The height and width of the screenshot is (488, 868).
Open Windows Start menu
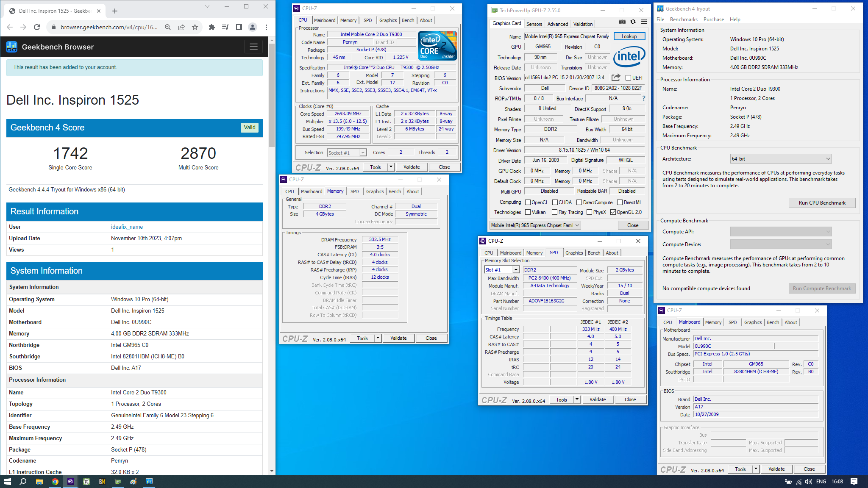pos(7,482)
